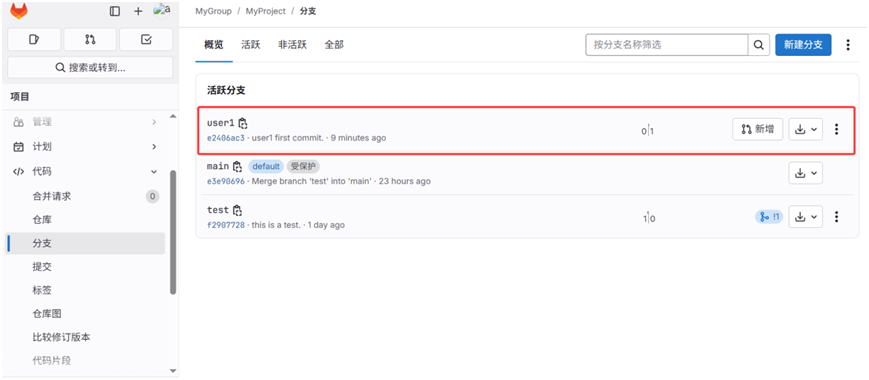Screen dimensions: 869x380
Task: Click the 新增 merge request button for user1
Action: [758, 129]
